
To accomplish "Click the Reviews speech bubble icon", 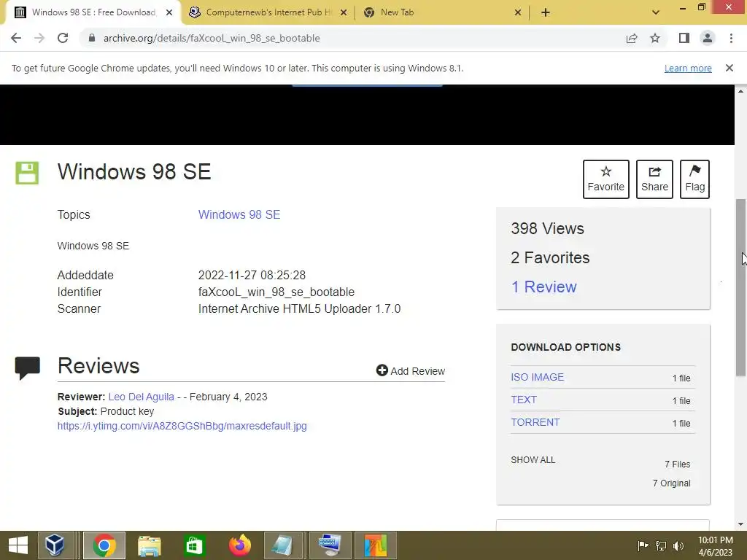I will click(x=28, y=368).
